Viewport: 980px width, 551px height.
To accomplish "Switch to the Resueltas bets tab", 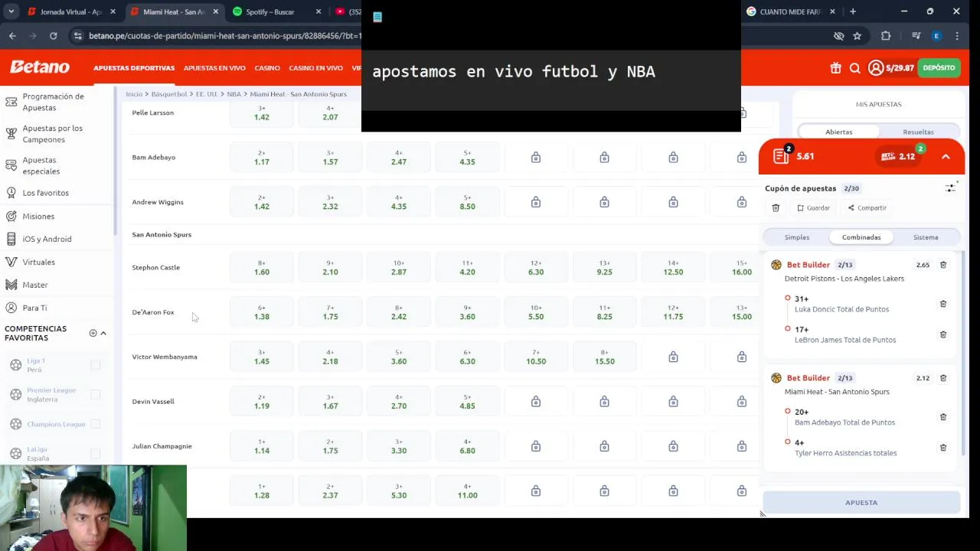I will [x=918, y=132].
